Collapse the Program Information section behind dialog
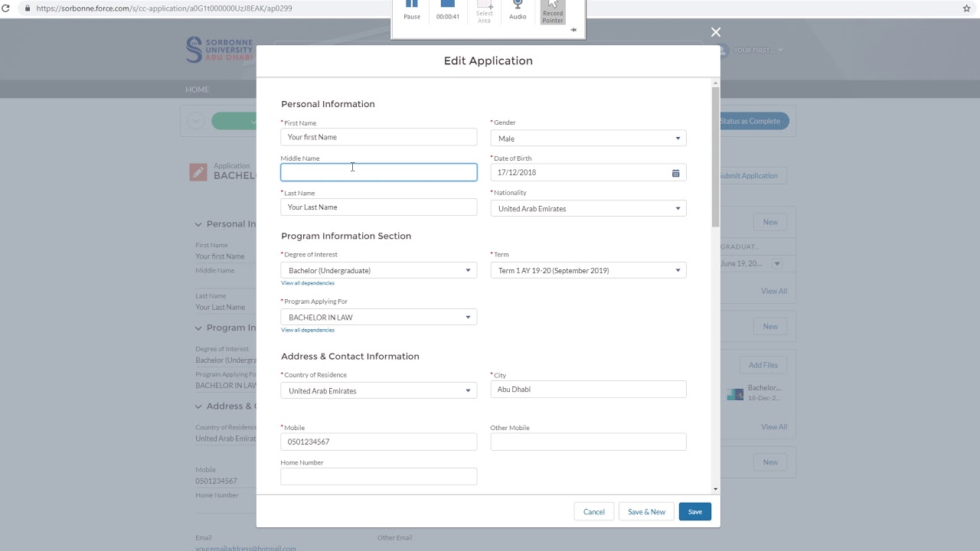This screenshot has height=551, width=980. 198,328
